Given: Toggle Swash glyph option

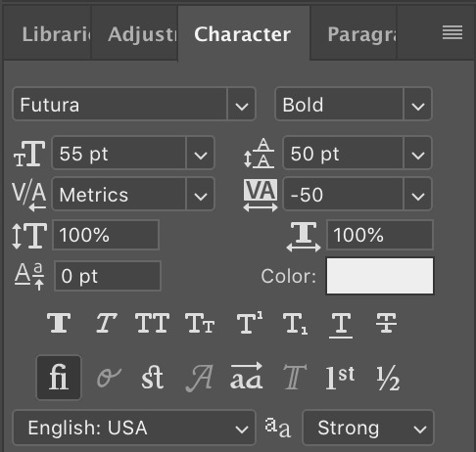Looking at the screenshot, I should click(199, 378).
